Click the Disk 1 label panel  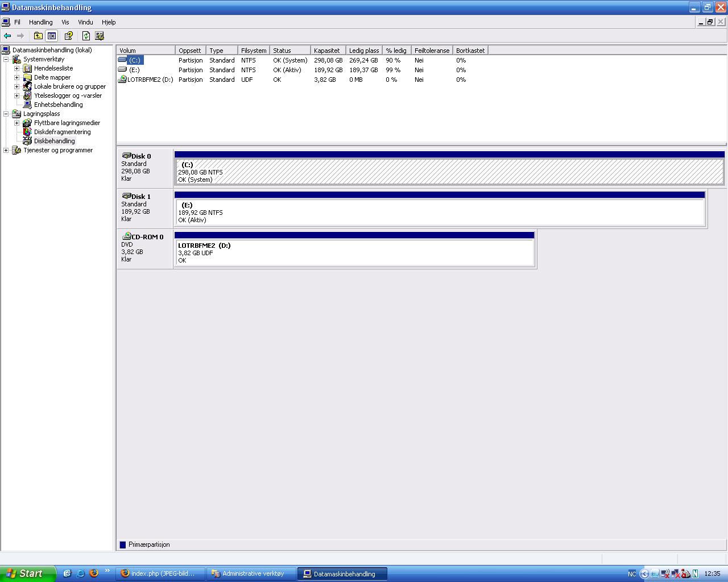tap(144, 208)
